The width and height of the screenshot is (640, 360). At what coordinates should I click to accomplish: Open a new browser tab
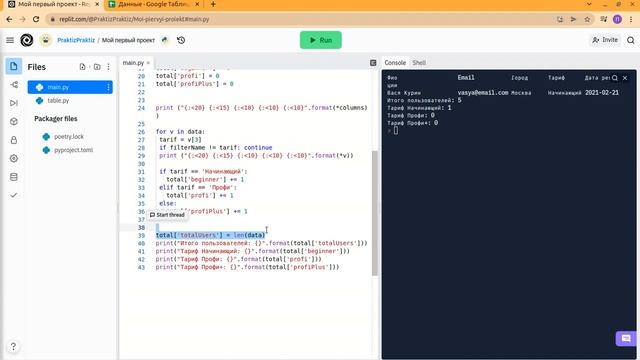(213, 4)
